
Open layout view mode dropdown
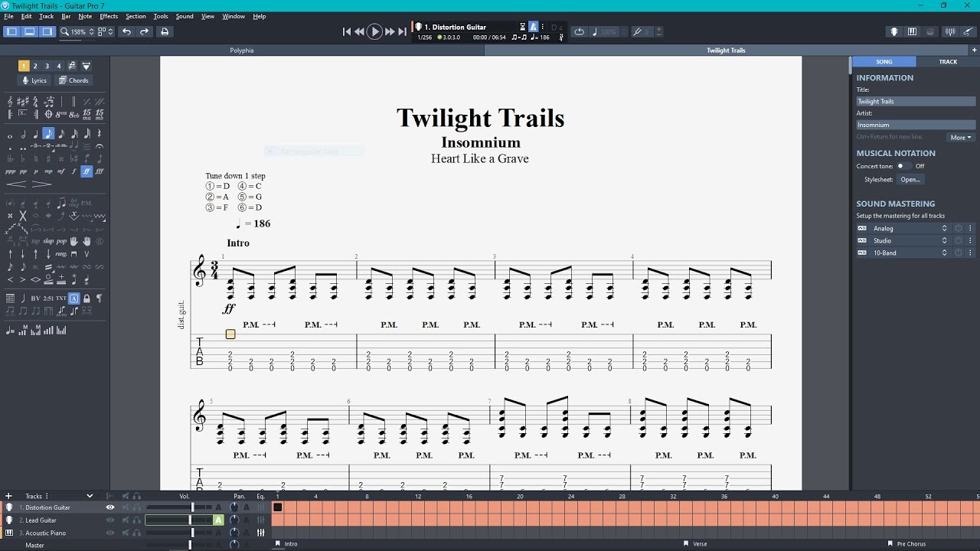pyautogui.click(x=106, y=31)
